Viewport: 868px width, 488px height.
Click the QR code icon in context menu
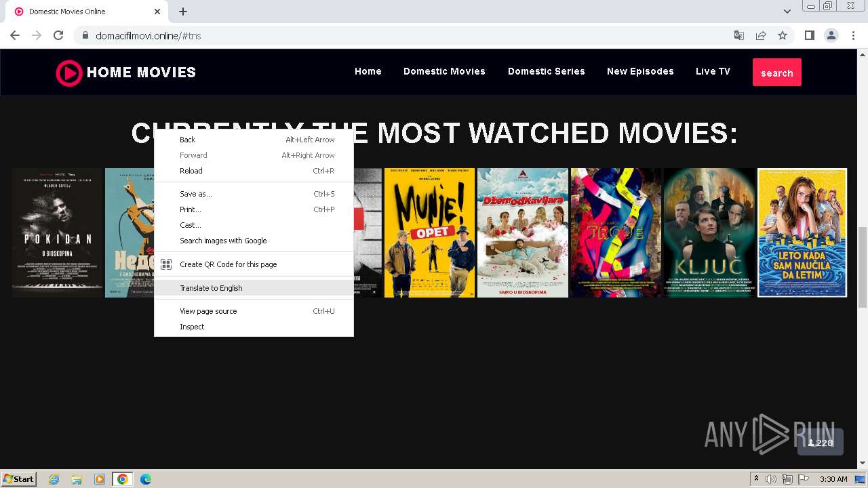[166, 264]
